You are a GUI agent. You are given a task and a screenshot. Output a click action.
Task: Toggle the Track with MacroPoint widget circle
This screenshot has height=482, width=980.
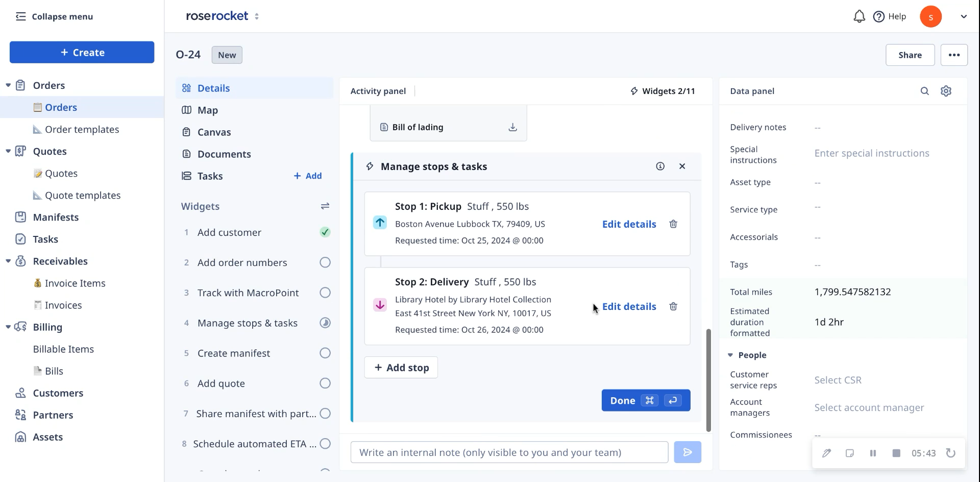coord(325,293)
